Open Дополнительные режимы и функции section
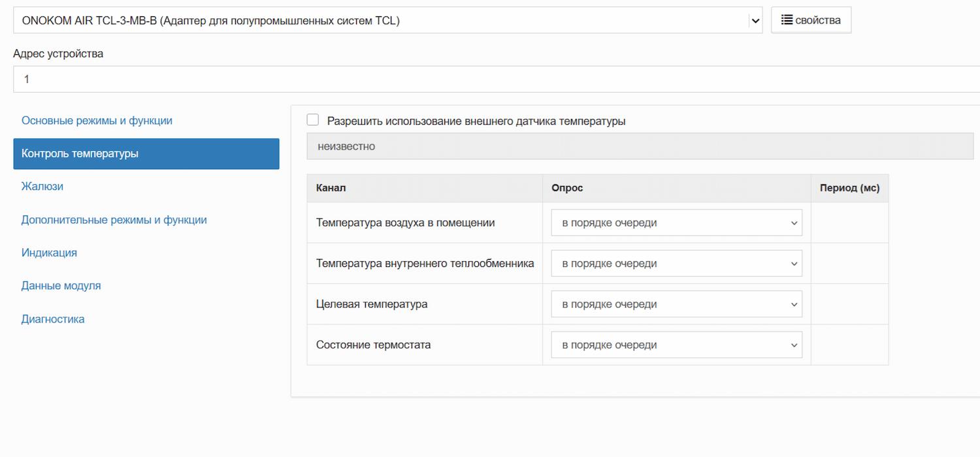The image size is (980, 457). (x=114, y=220)
